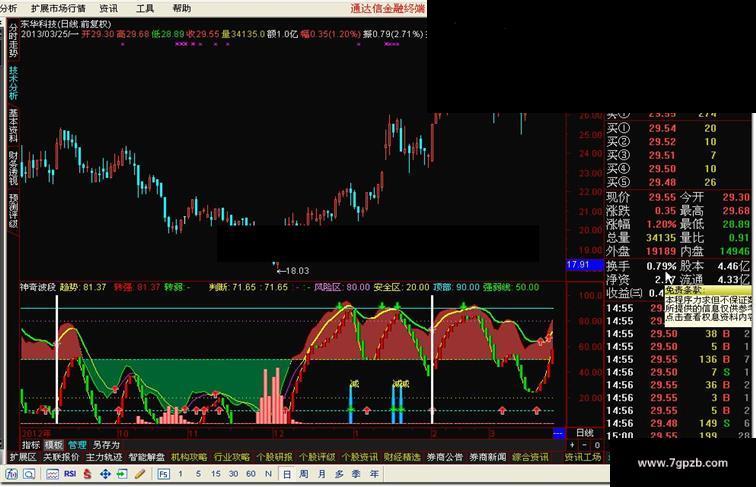
Task: Open the 券商公告 tab
Action: (x=445, y=457)
